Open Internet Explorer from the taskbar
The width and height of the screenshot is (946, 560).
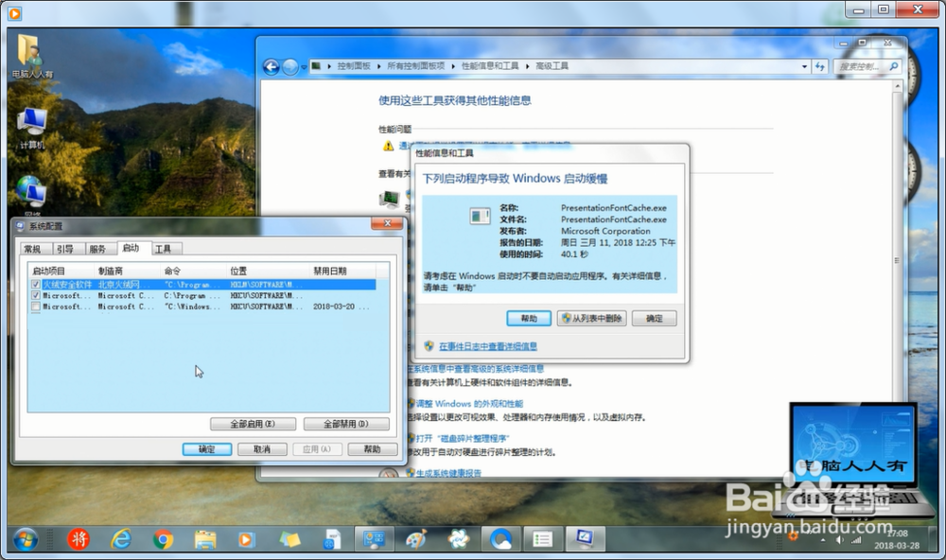pyautogui.click(x=121, y=539)
